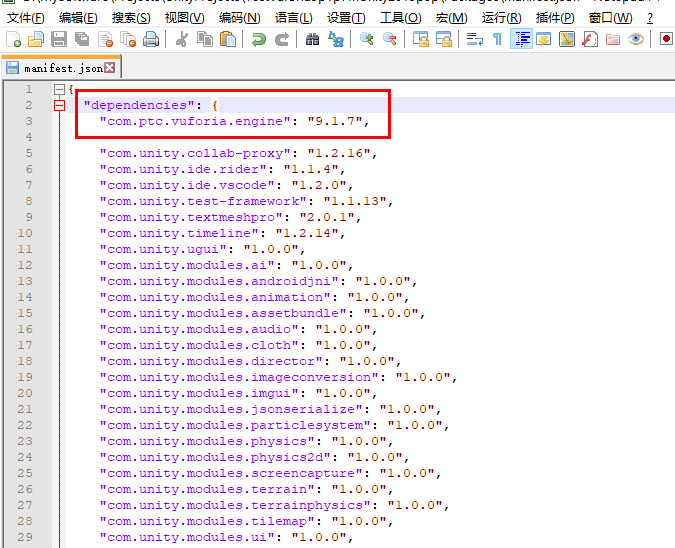Cut the selection with the scissors icon
675x548 pixels.
(x=182, y=40)
